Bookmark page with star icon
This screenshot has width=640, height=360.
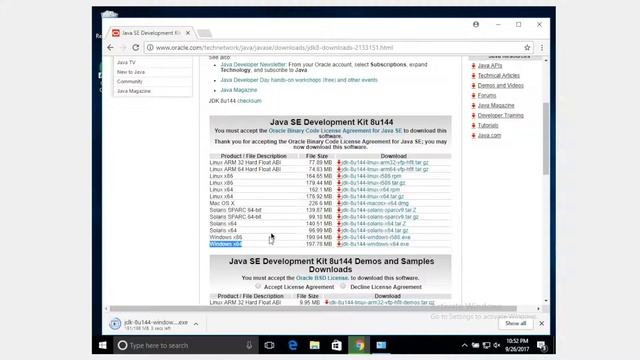[x=527, y=48]
